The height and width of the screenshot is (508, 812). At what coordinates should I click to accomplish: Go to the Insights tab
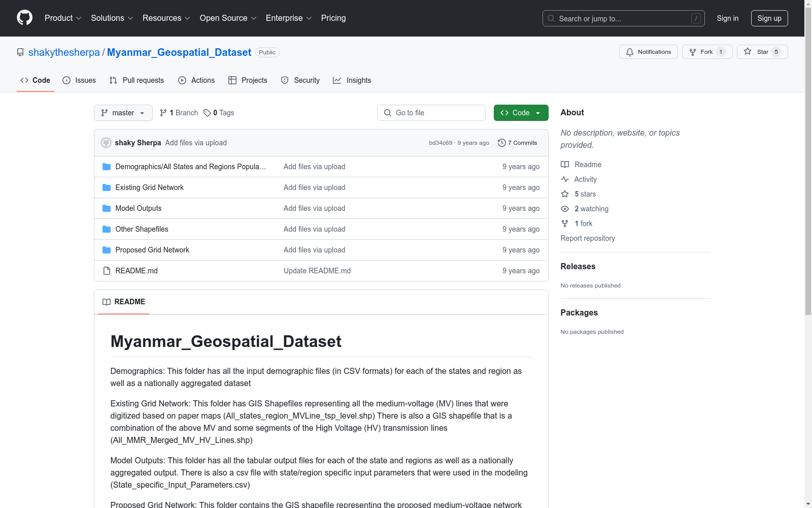(352, 80)
